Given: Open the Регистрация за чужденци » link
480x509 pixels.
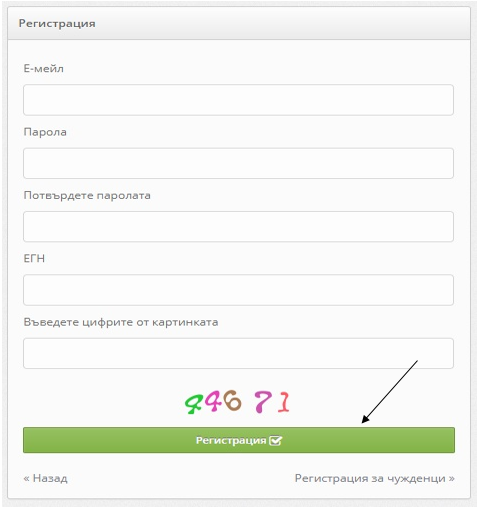Looking at the screenshot, I should [375, 479].
